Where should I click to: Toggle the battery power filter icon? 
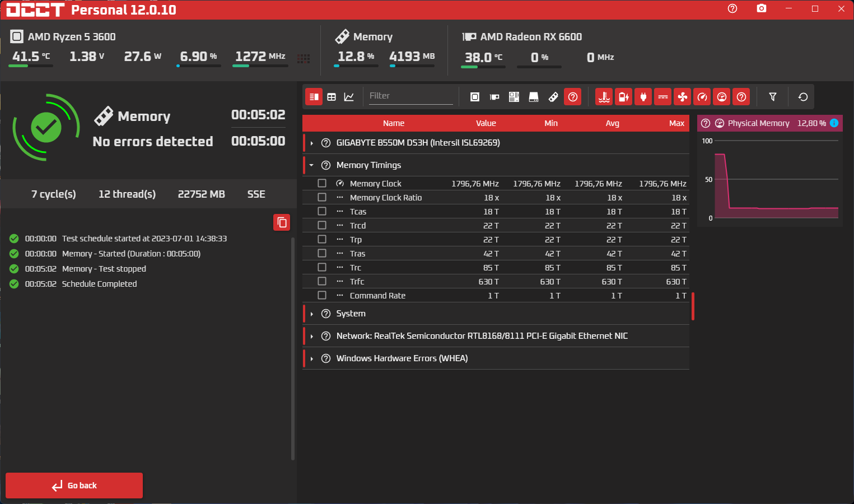pyautogui.click(x=623, y=97)
